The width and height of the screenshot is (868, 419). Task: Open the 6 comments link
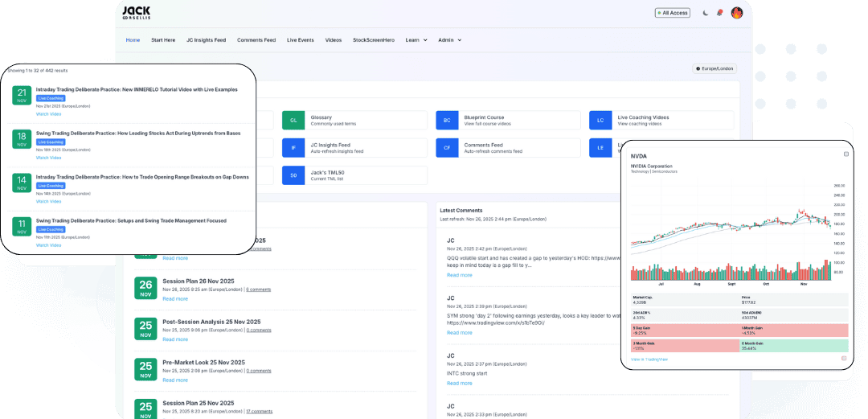pyautogui.click(x=259, y=290)
